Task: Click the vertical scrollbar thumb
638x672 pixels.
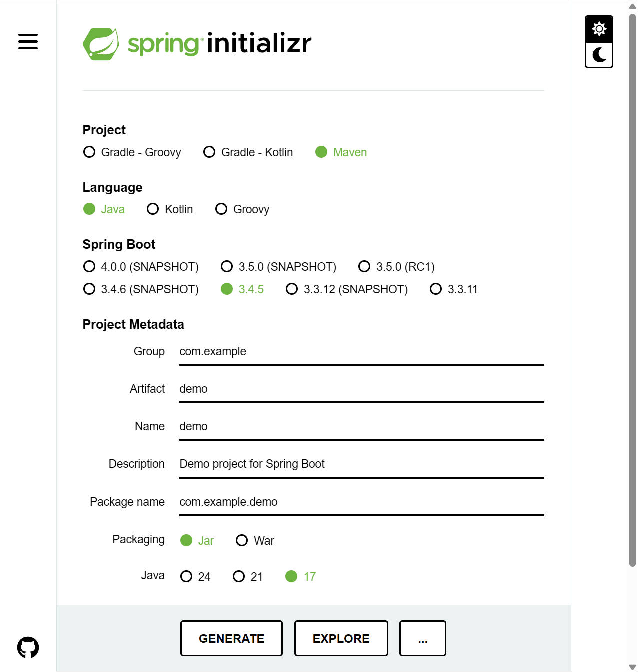Action: [x=632, y=290]
